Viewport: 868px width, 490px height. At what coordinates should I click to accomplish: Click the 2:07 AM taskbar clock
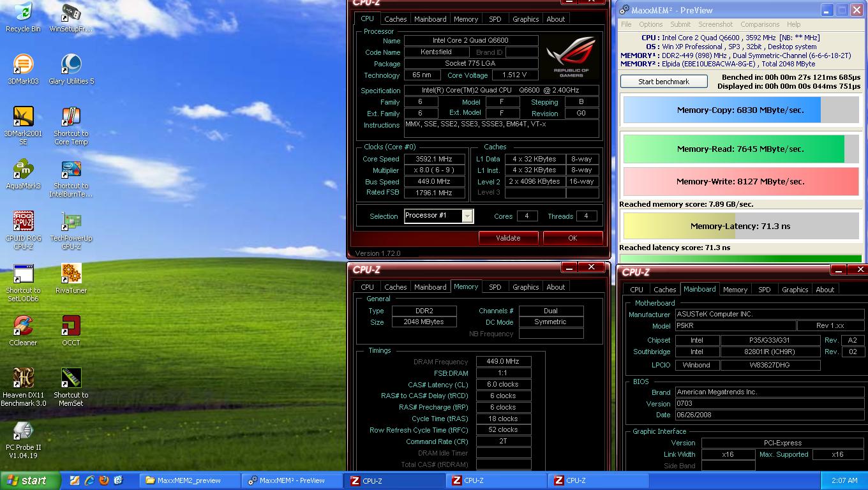point(844,480)
